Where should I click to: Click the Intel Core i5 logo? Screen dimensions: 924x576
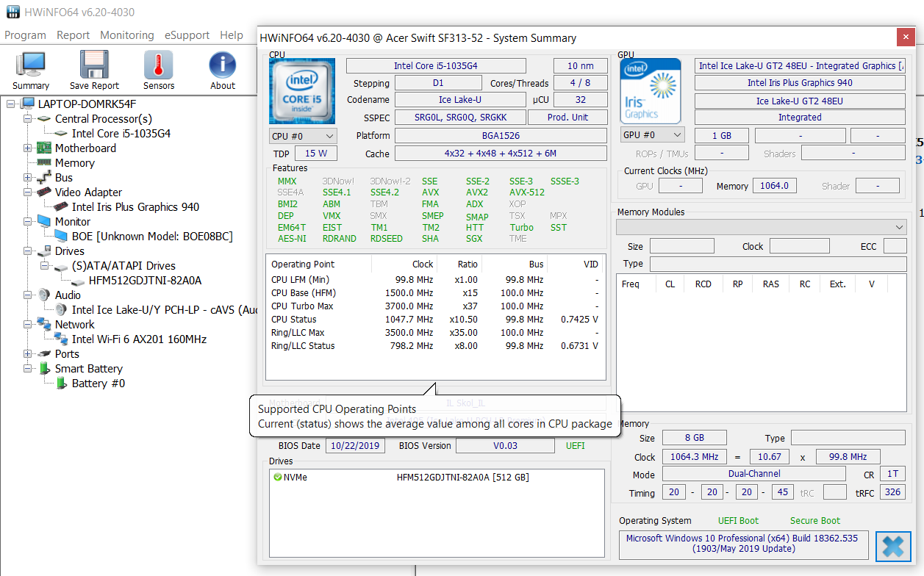(302, 92)
